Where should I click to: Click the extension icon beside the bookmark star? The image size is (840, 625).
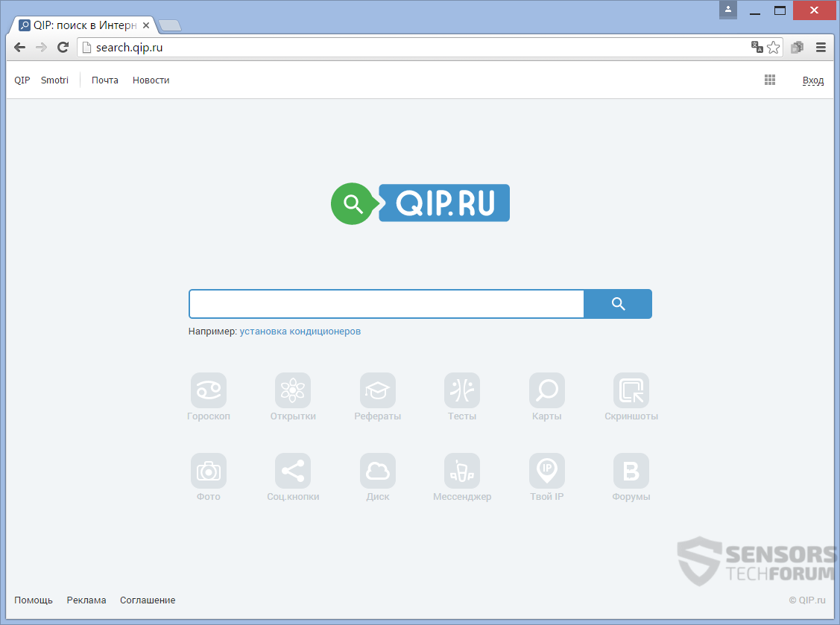tap(798, 47)
